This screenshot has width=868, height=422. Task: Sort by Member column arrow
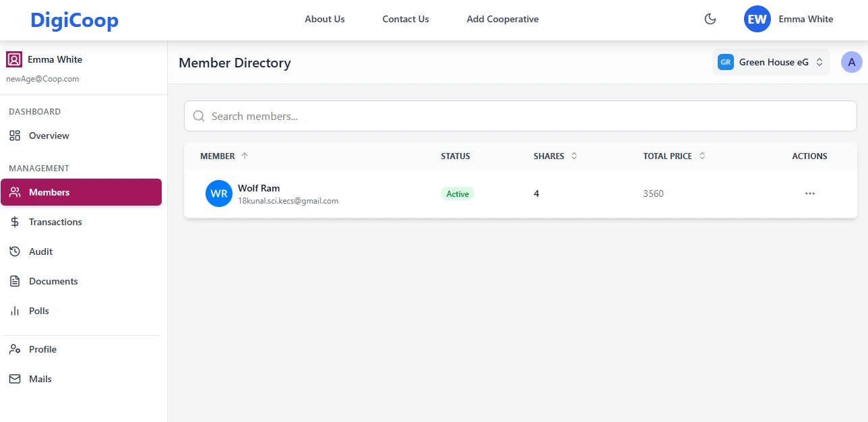245,156
